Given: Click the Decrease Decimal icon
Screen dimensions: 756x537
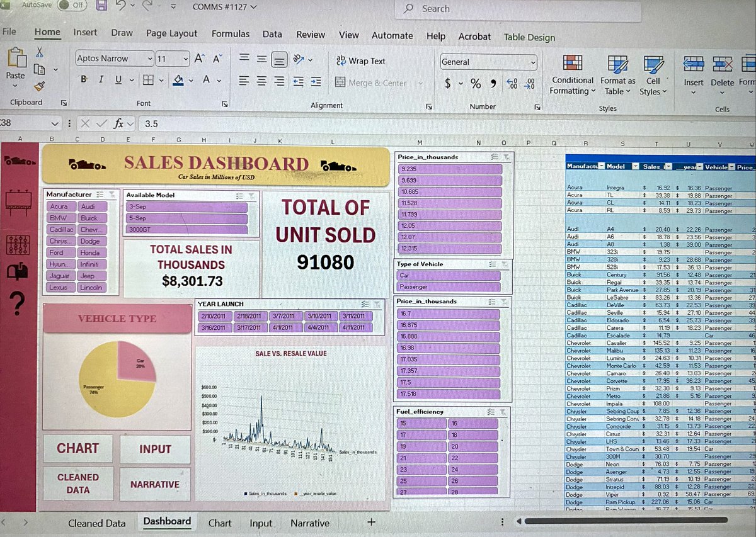Looking at the screenshot, I should (530, 83).
